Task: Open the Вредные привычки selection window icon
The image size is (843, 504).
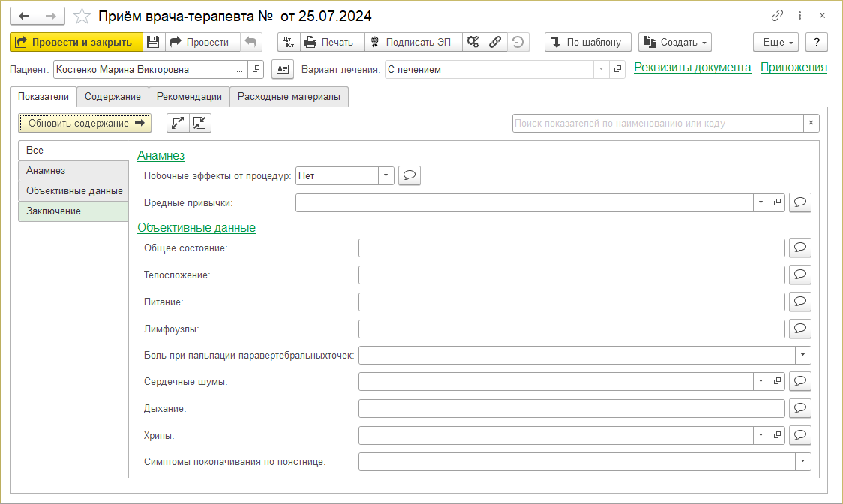Action: pyautogui.click(x=777, y=202)
